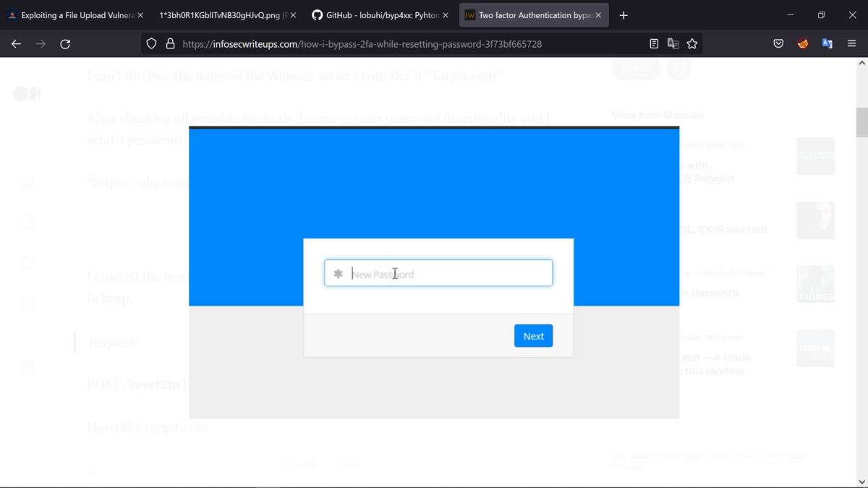The image size is (868, 488).
Task: Click the ad-blocker extension icon
Action: pyautogui.click(x=802, y=43)
